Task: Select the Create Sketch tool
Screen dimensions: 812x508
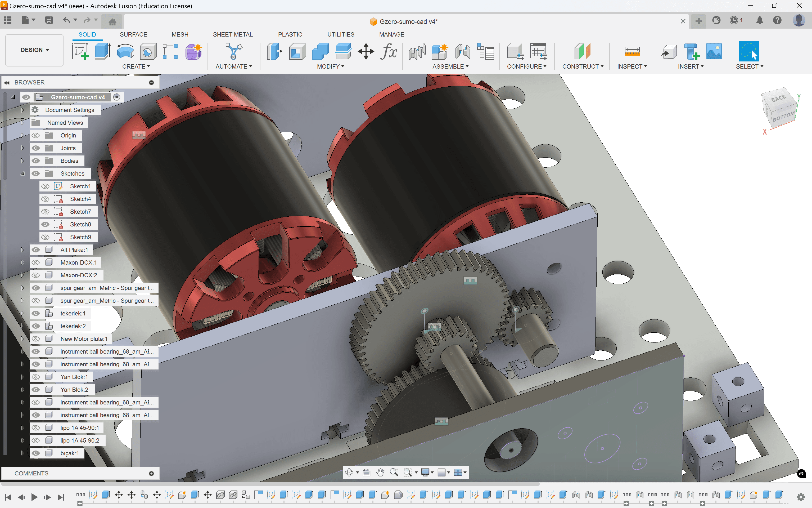Action: pos(80,51)
